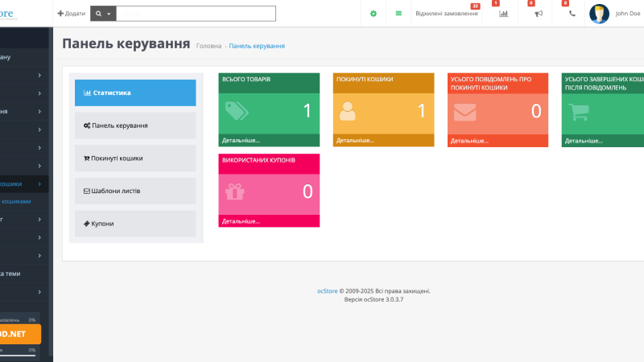Click the magnifier search icon
Screen dimensions: 644x362
point(98,14)
